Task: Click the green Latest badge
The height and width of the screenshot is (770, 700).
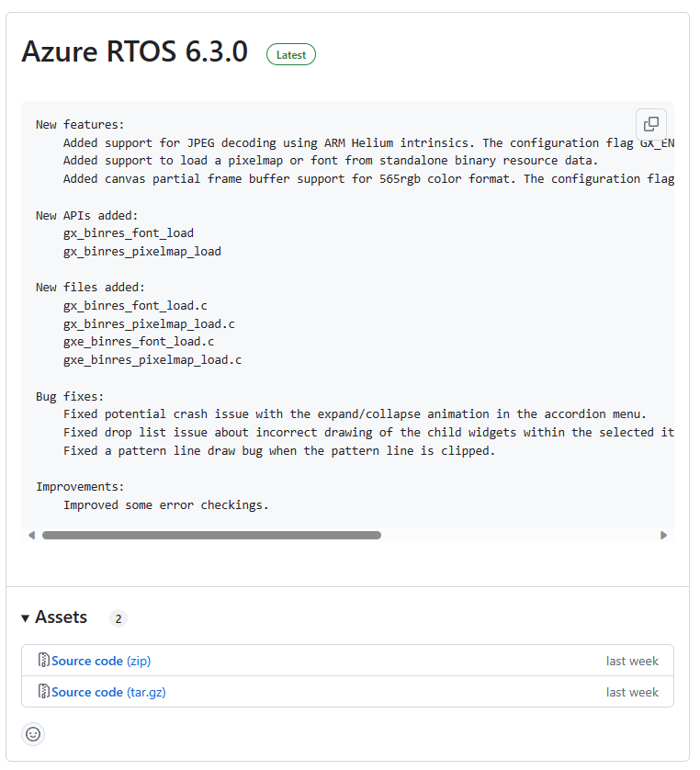Action: (291, 54)
